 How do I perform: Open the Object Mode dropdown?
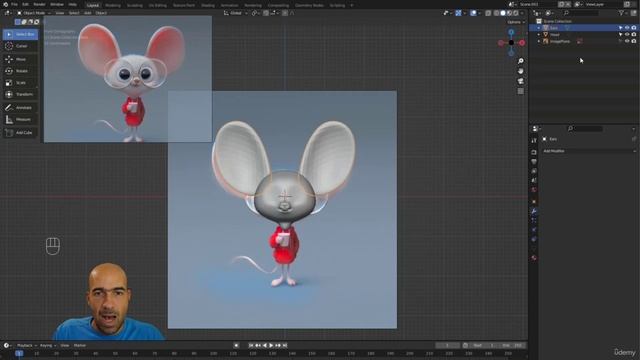[x=34, y=13]
